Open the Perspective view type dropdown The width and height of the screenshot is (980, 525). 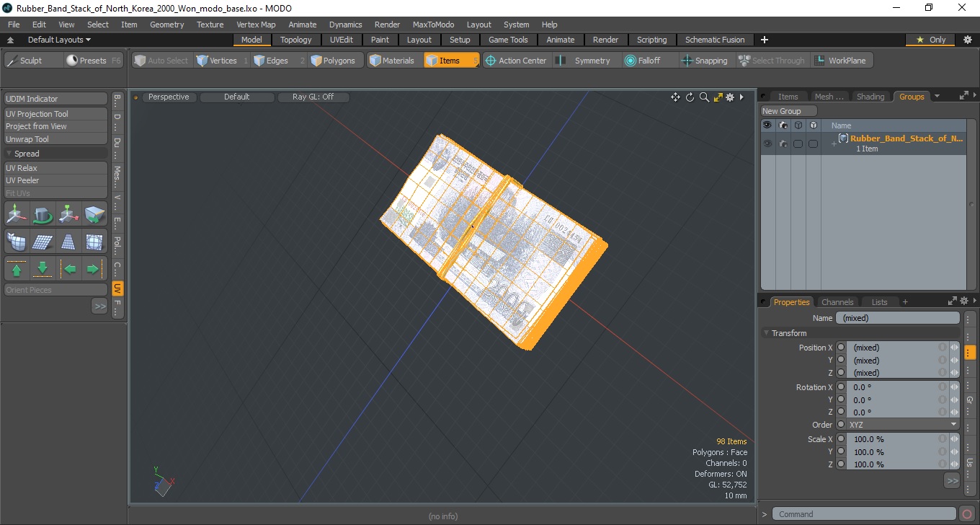tap(169, 97)
